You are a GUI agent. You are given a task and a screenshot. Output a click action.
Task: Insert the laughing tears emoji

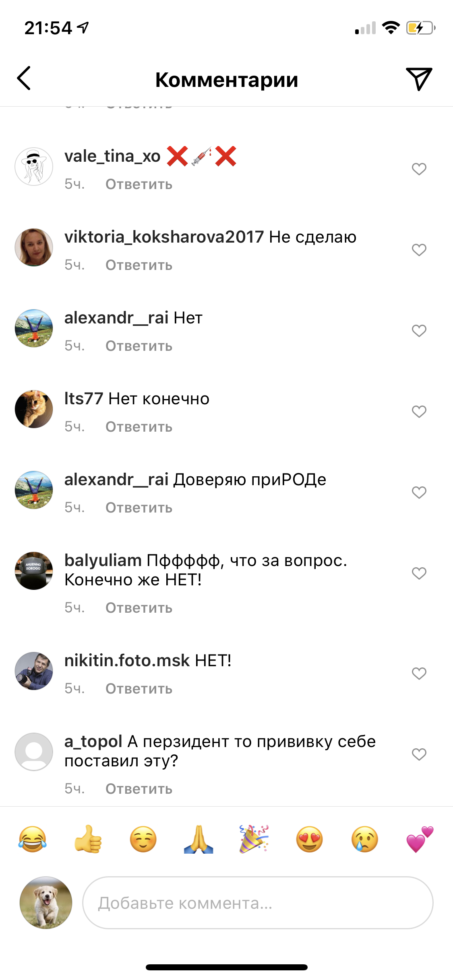33,839
